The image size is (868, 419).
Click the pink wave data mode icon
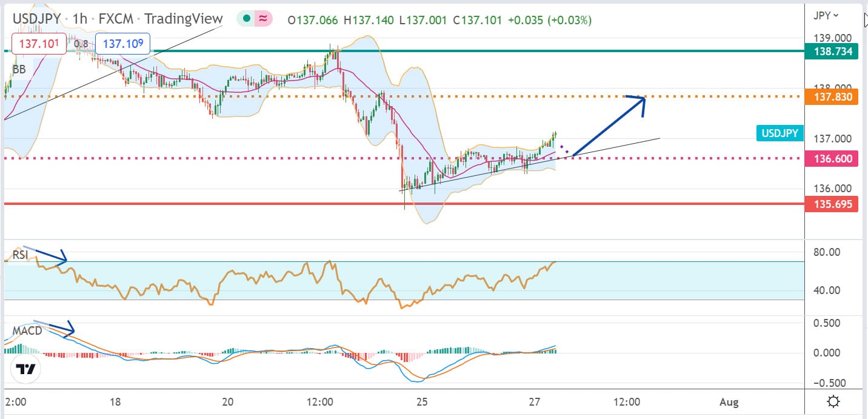(x=263, y=19)
